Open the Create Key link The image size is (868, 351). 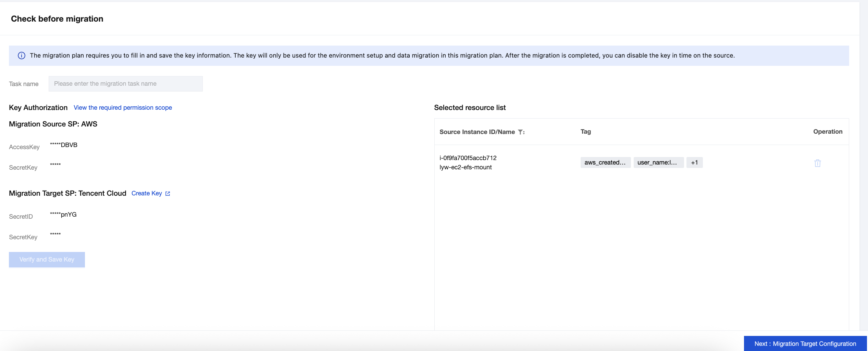pos(147,193)
